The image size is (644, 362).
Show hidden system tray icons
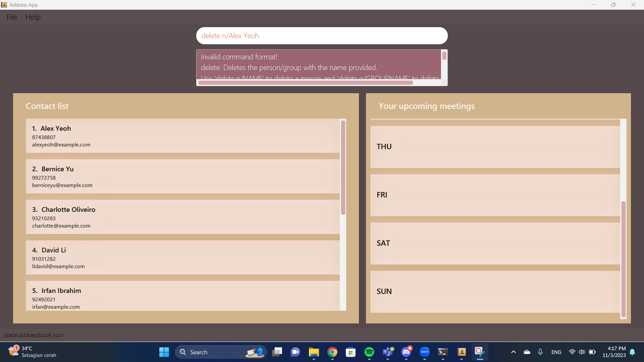513,352
